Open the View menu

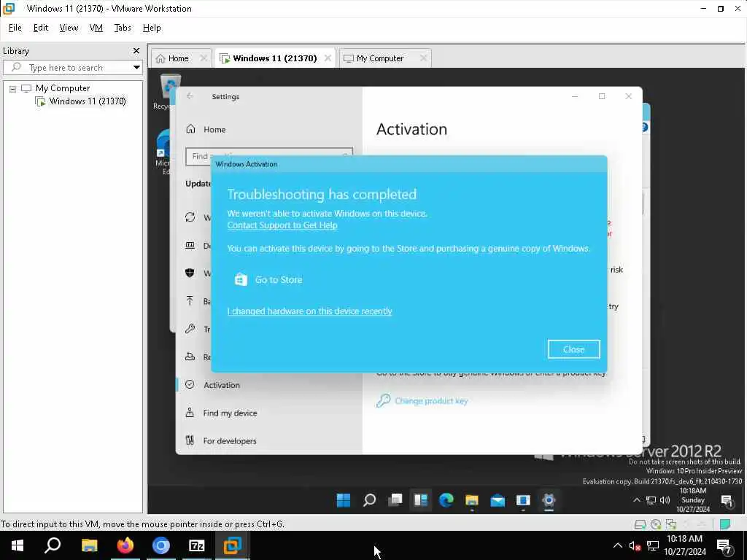(69, 28)
